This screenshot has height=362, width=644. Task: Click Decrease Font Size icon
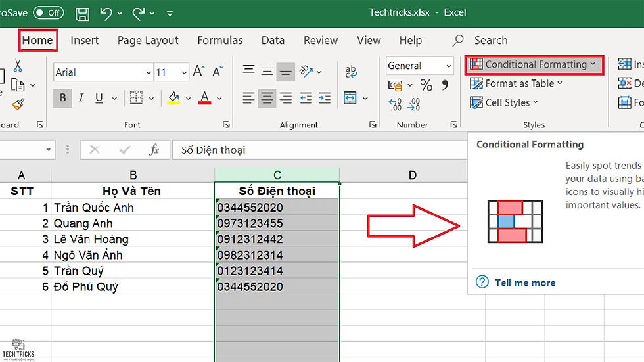tap(218, 72)
